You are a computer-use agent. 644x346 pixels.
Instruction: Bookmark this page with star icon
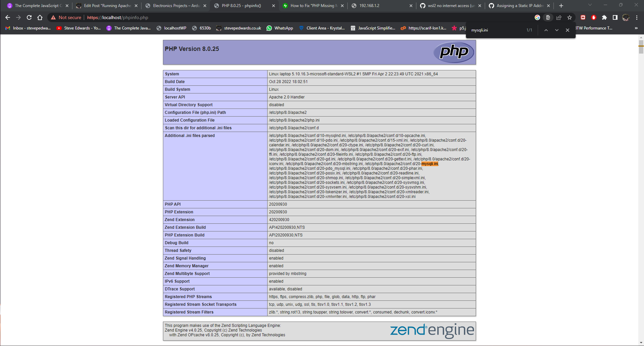tap(570, 17)
